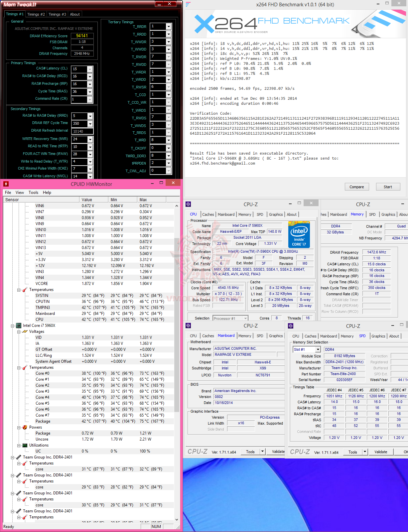
Task: Open the Tools menu in HWMonitor
Action: [x=33, y=193]
